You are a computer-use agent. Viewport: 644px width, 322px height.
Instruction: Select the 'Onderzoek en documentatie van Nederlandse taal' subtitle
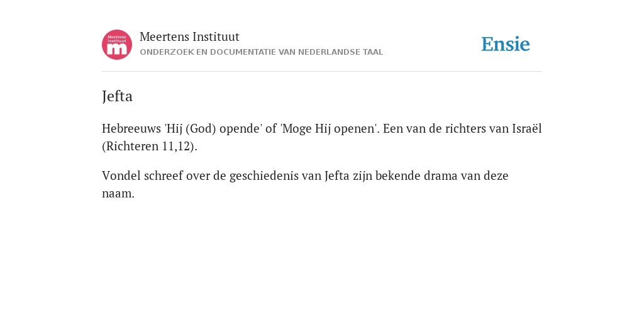point(261,52)
